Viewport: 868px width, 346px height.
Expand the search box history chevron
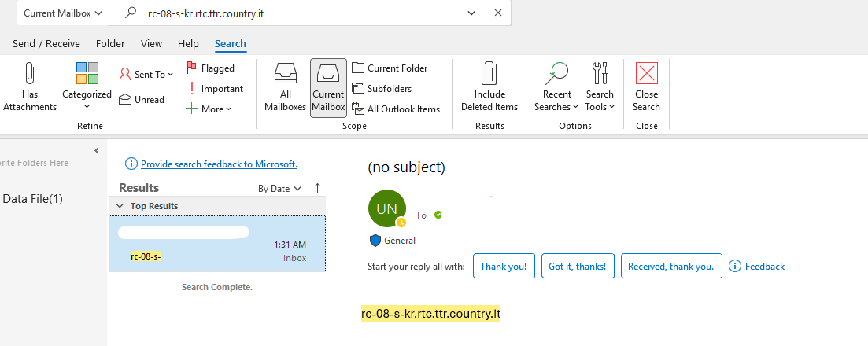point(471,13)
